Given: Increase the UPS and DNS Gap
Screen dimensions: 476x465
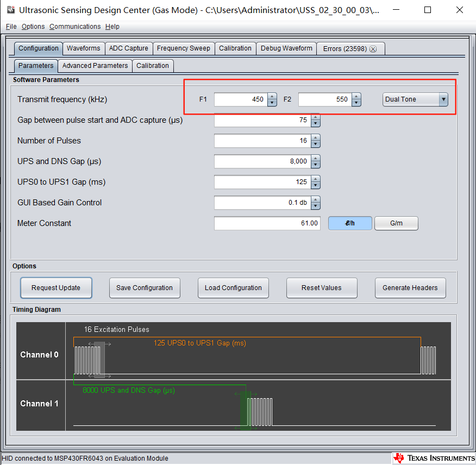Looking at the screenshot, I should coord(316,159).
